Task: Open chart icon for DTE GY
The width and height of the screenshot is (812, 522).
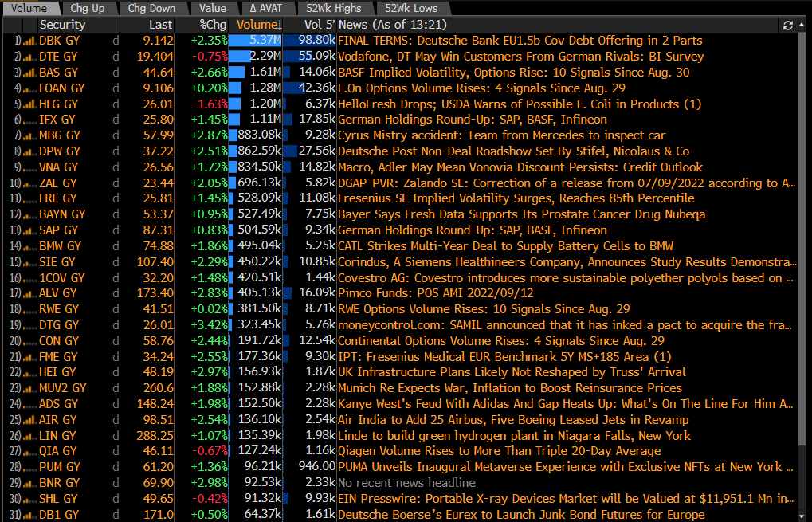Action: point(29,57)
